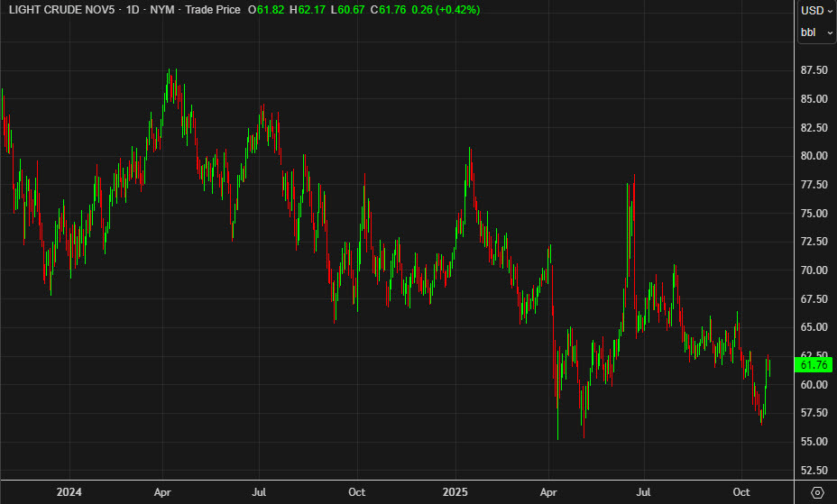
Task: Click the Apr label following 2024
Action: (163, 492)
